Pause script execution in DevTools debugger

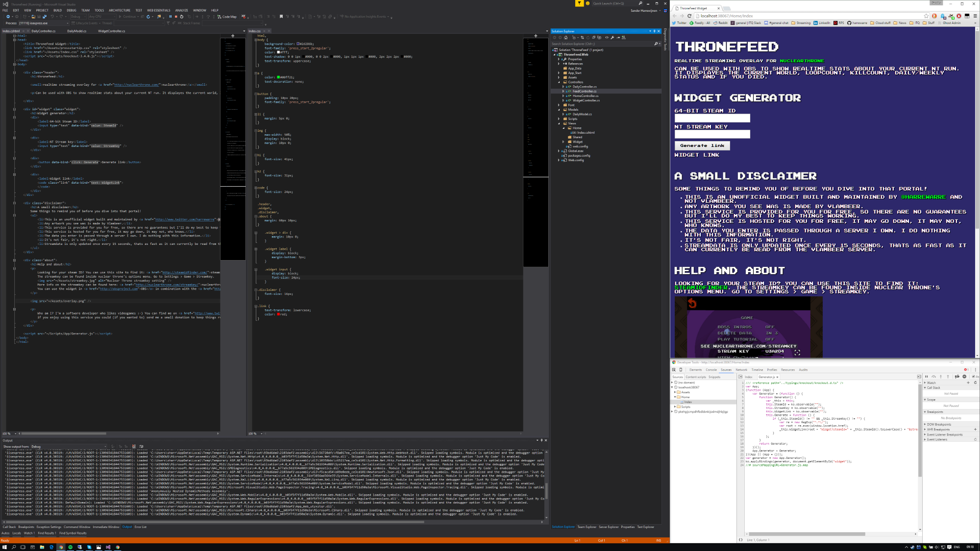coord(927,377)
